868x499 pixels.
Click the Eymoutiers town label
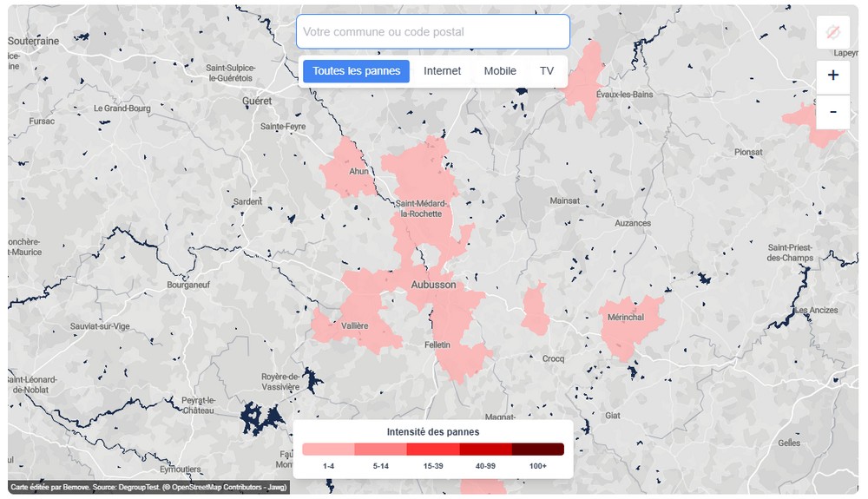pyautogui.click(x=181, y=469)
